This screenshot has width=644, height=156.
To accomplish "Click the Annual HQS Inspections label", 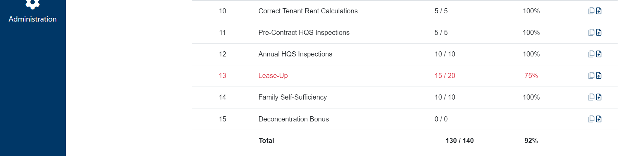I will tap(295, 54).
